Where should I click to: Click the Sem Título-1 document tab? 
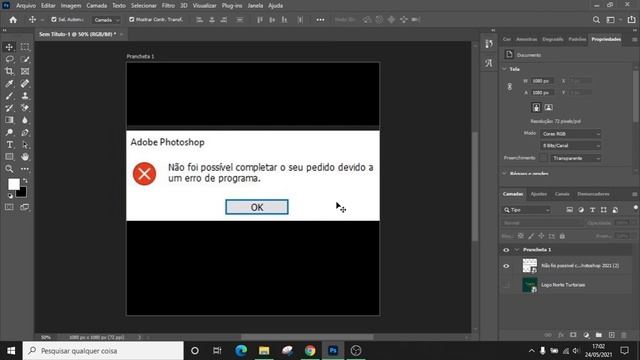click(77, 34)
